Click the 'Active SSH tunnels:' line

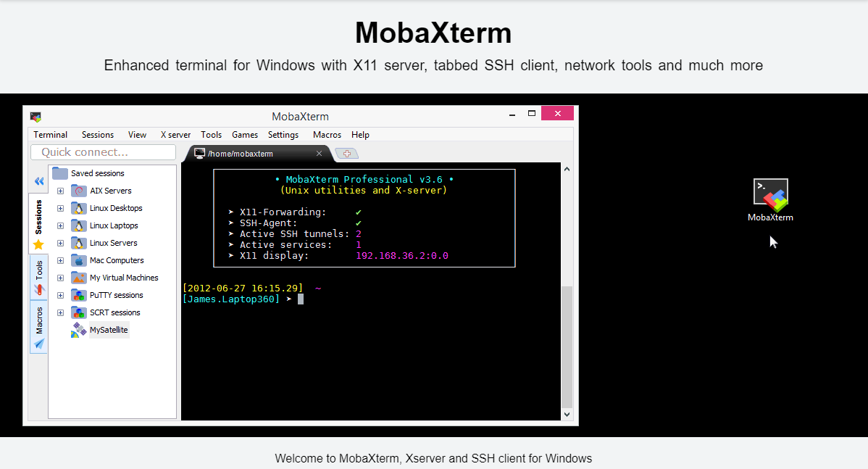(294, 234)
